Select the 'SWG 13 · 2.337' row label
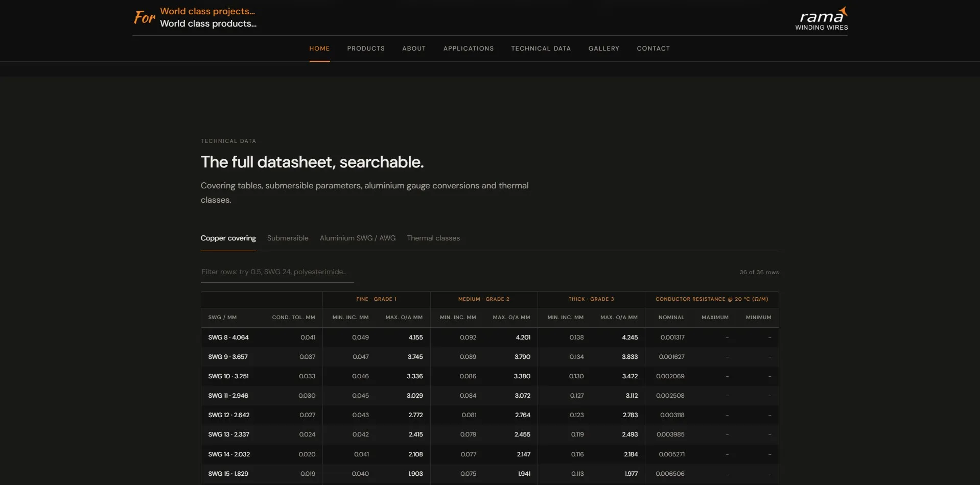The height and width of the screenshot is (485, 980). (x=229, y=434)
